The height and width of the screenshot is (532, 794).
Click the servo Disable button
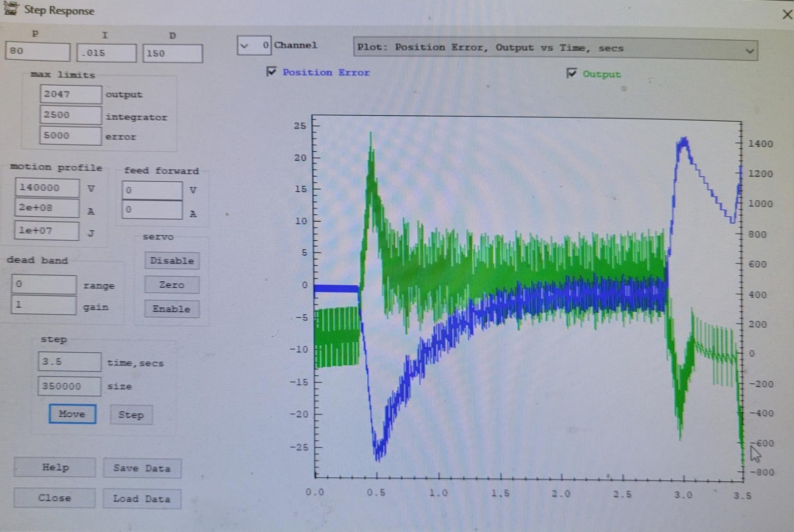172,261
